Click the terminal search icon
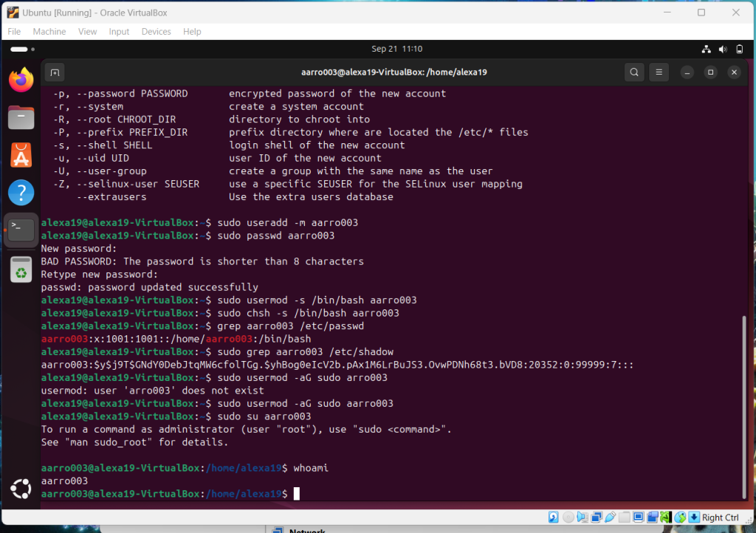The height and width of the screenshot is (533, 756). coord(633,72)
